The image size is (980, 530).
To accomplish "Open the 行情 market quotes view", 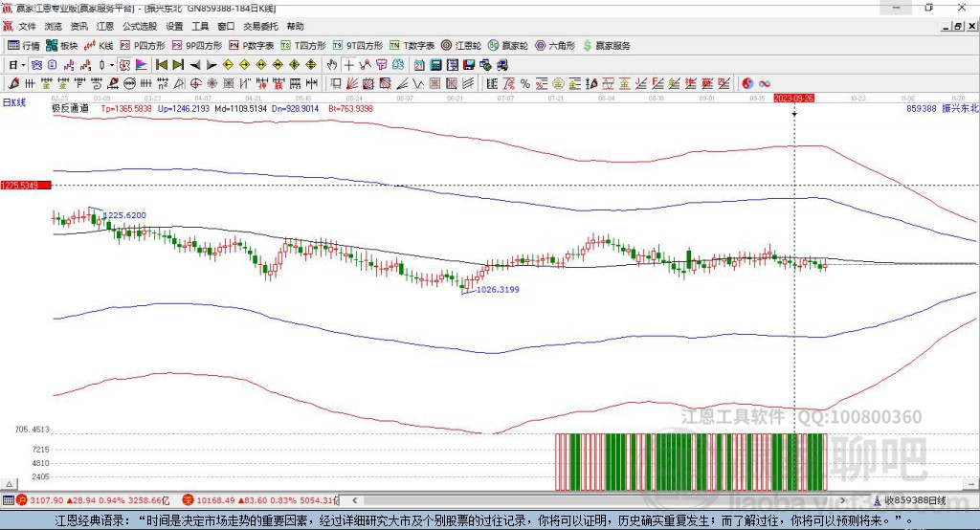I will point(24,46).
